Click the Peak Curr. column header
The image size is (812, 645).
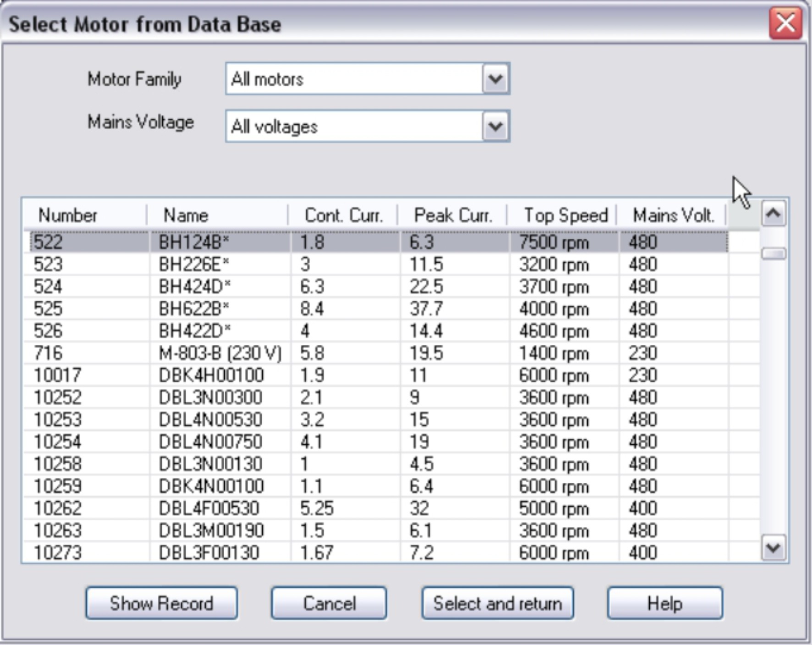pyautogui.click(x=453, y=215)
